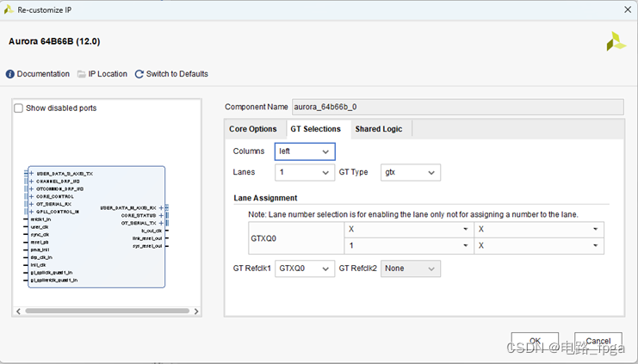Click the sync_clk port label
The image size is (638, 364).
click(40, 235)
